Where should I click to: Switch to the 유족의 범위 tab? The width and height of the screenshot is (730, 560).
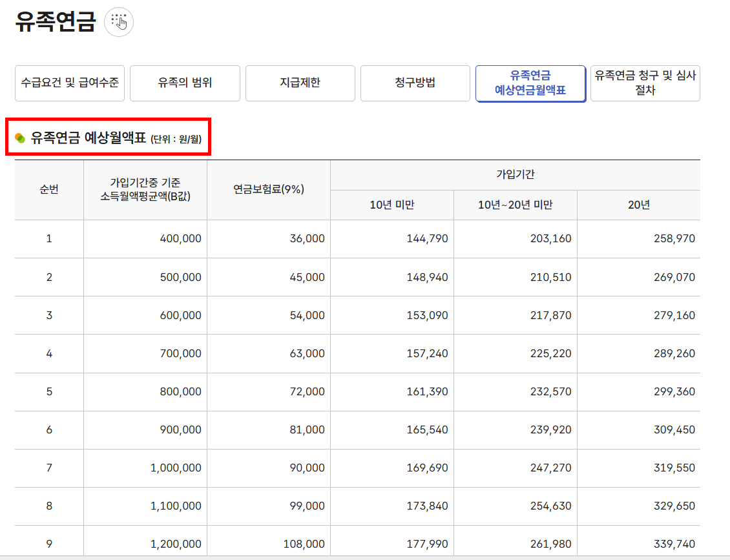coord(185,83)
